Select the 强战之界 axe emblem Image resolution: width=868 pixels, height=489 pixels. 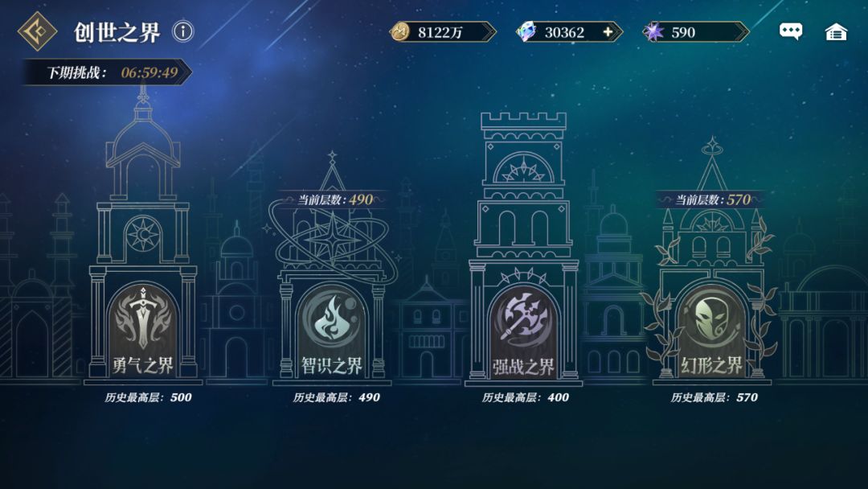524,318
